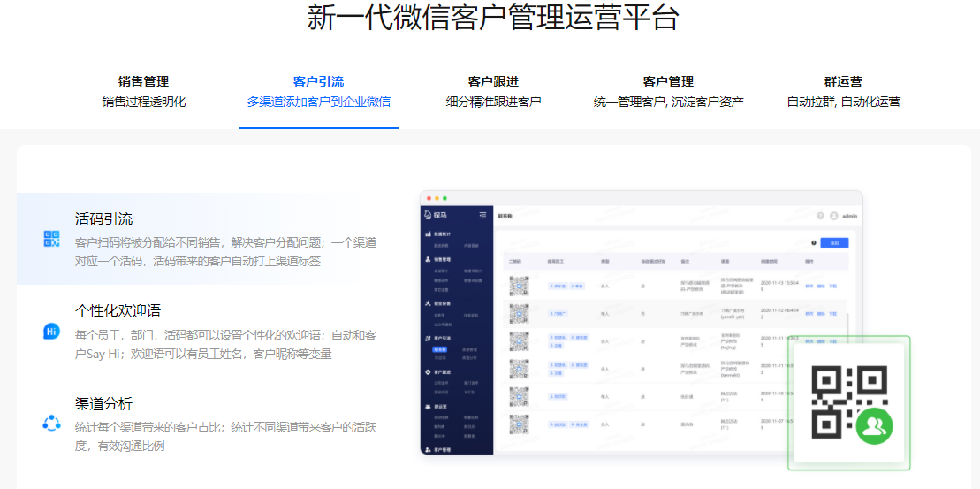
Task: Switch to the 销售管理 tab
Action: point(143,91)
